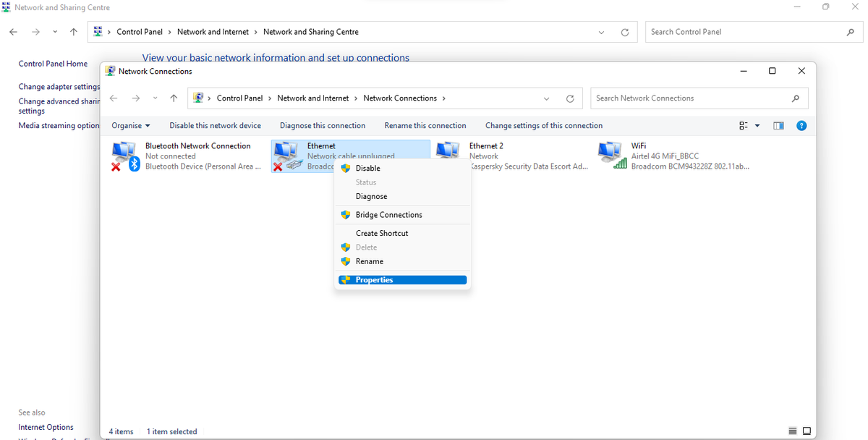
Task: Click Back arrow in Network Connections window
Action: coord(114,98)
